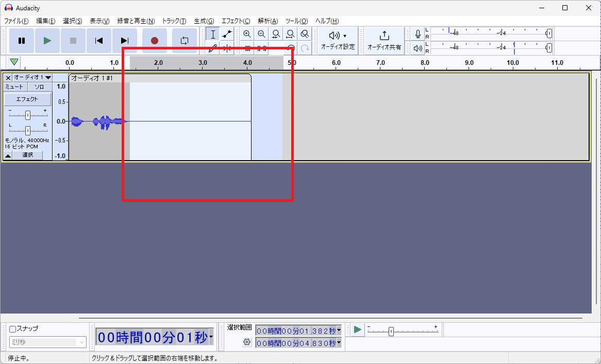The height and width of the screenshot is (364, 601).
Task: Click the Audacity headphone logo in title bar
Action: click(8, 8)
